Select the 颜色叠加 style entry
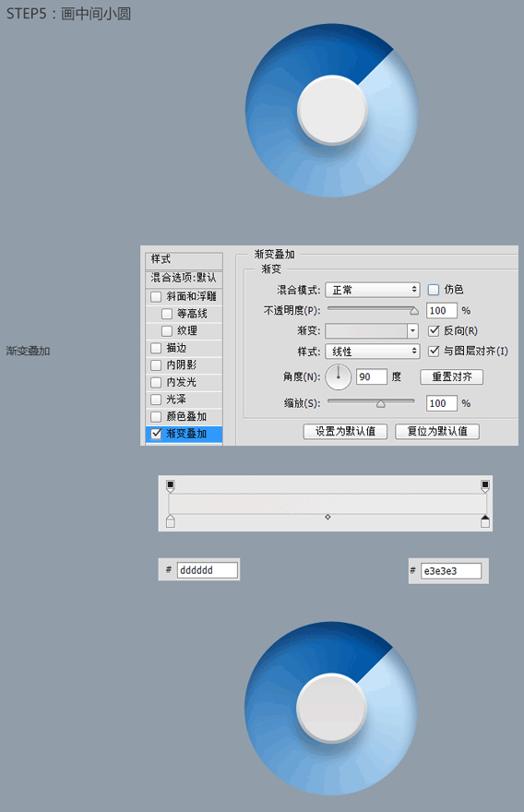 [186, 416]
